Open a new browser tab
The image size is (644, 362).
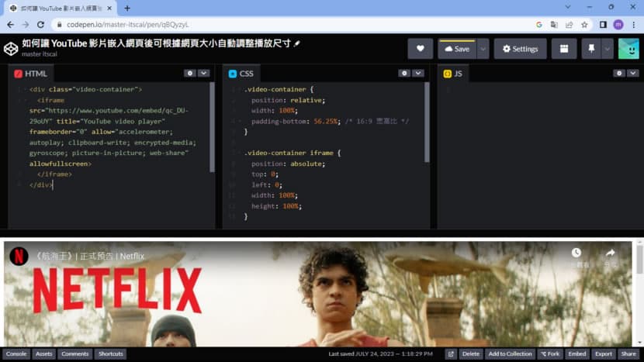[127, 9]
